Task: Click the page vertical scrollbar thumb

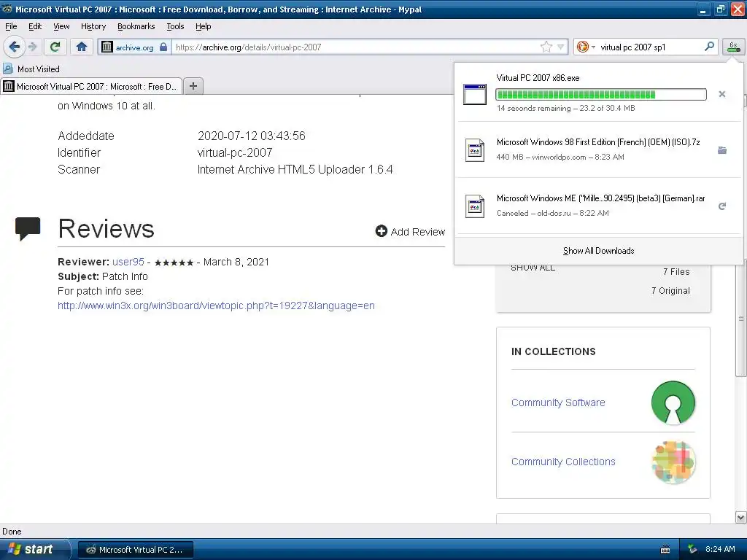Action: 741,318
